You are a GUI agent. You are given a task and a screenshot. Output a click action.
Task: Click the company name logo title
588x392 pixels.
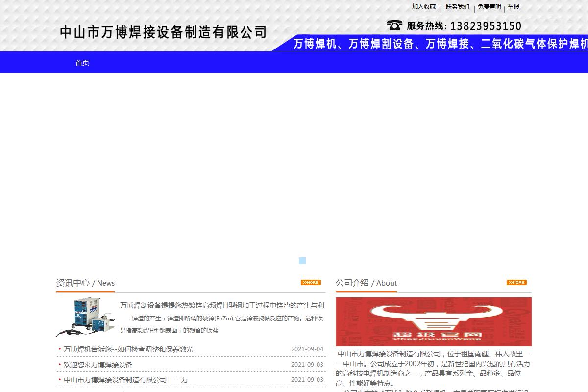pyautogui.click(x=163, y=32)
